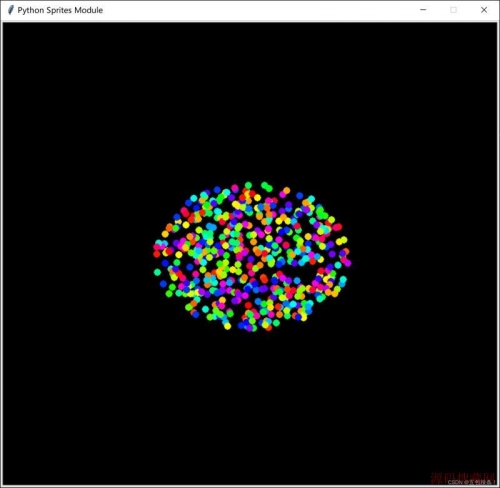Click the red watermark text in the canvas corner
The image size is (500, 488).
click(462, 478)
